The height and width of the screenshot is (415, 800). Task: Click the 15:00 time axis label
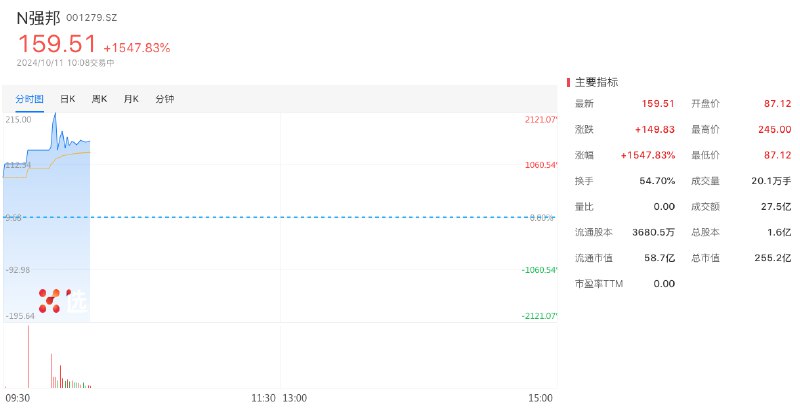pos(540,398)
